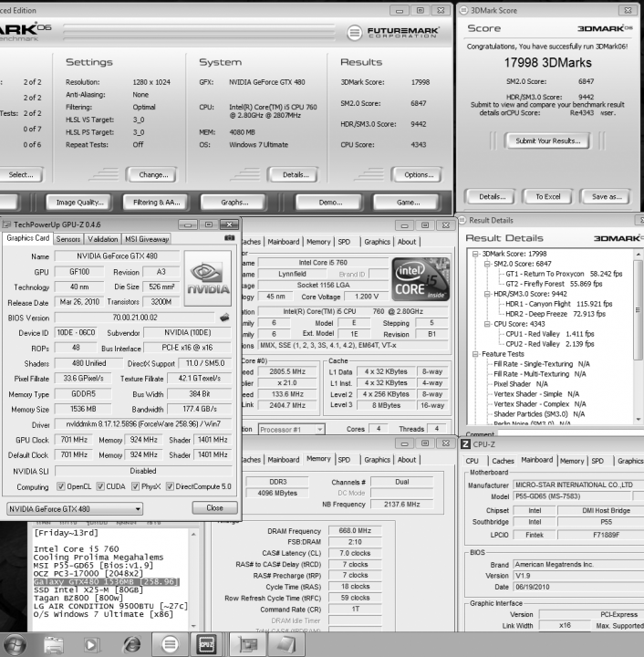Click the Save as button
The width and height of the screenshot is (644, 657).
tap(607, 196)
